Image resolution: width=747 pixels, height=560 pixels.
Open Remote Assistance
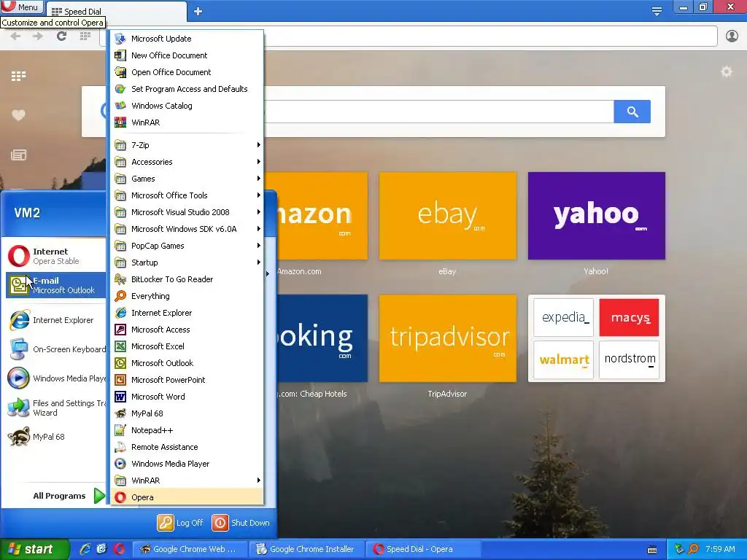coord(187,447)
